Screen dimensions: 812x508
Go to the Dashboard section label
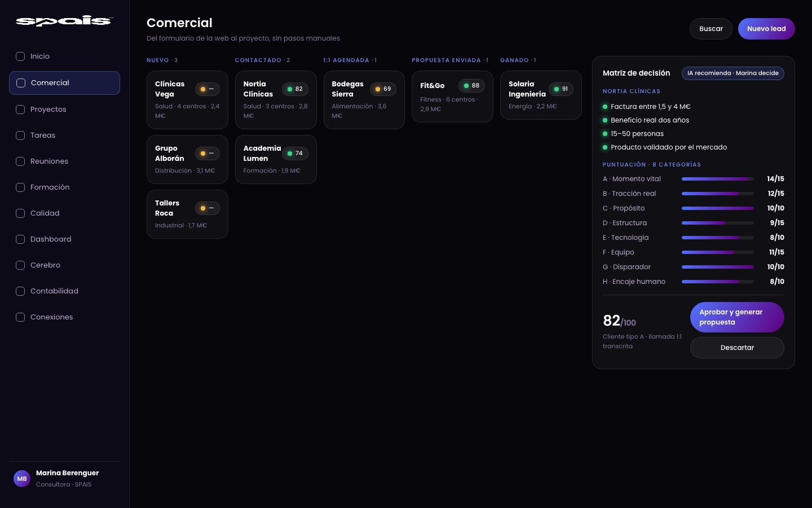click(x=51, y=239)
